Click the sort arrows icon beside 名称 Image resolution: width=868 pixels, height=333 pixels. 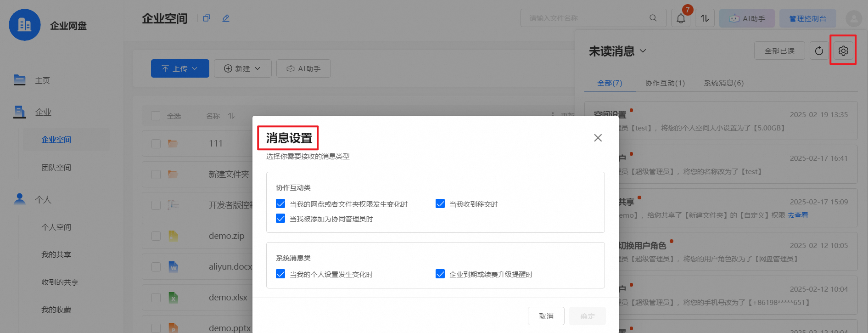pos(231,116)
